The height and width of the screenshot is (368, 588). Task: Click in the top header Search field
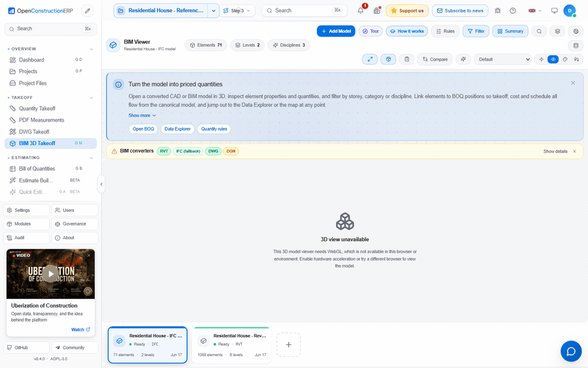pyautogui.click(x=304, y=10)
